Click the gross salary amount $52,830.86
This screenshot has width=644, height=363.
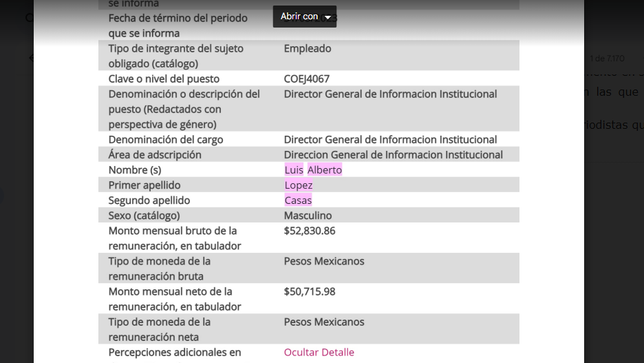coord(310,231)
